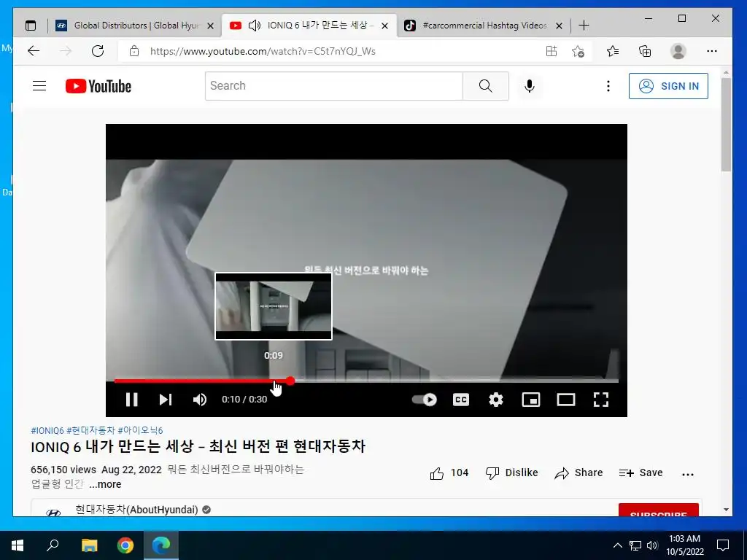
Task: Toggle closed captions CC button
Action: coord(461,400)
